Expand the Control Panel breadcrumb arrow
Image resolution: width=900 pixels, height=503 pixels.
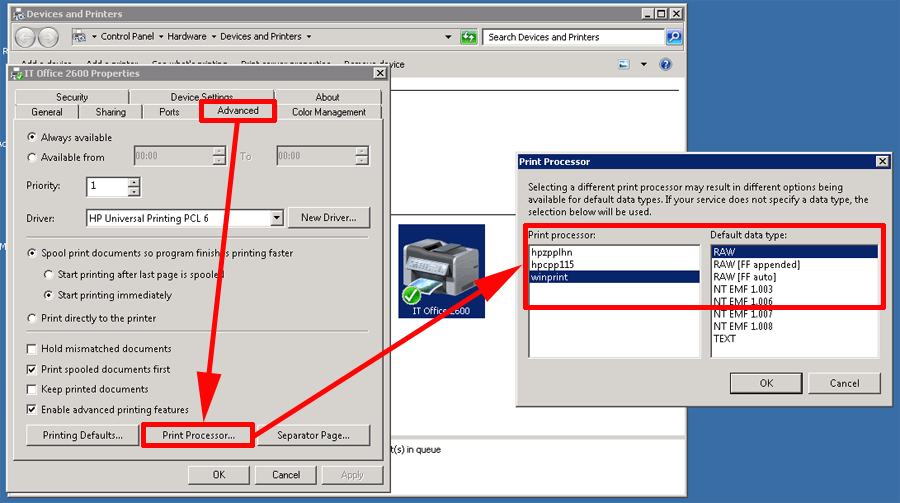tap(161, 37)
